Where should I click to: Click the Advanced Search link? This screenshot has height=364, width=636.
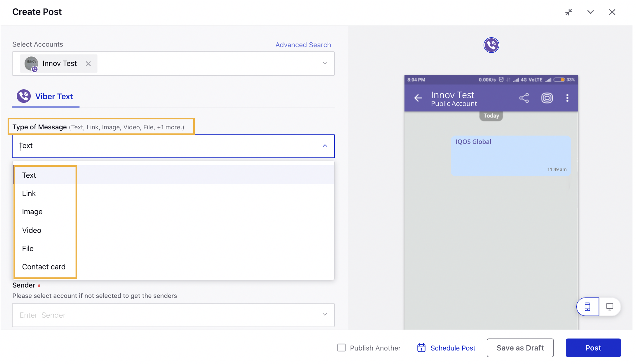[303, 44]
